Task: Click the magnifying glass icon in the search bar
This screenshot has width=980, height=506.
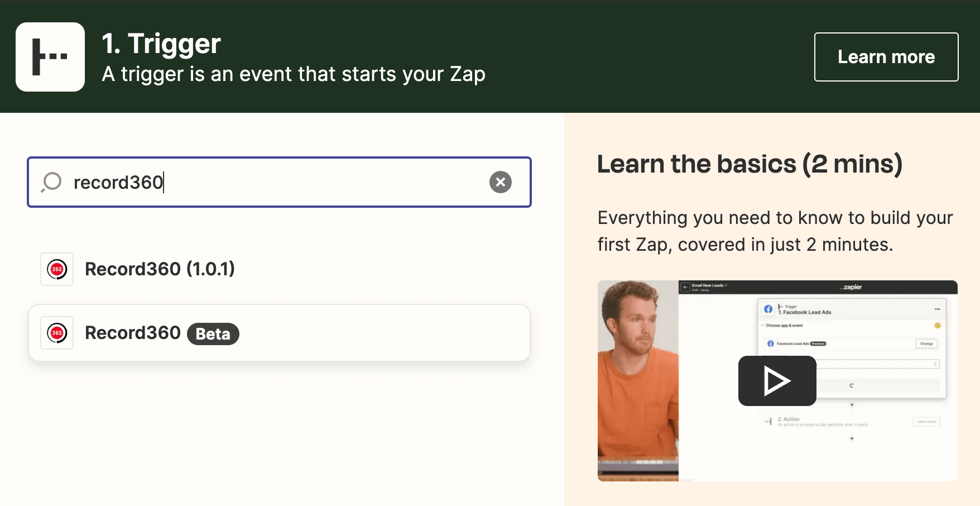Action: [x=51, y=182]
